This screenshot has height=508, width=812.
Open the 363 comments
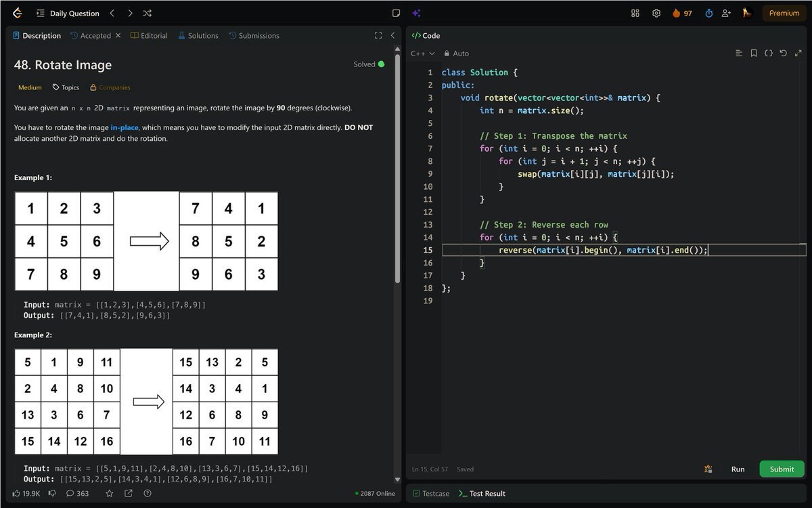pyautogui.click(x=77, y=493)
